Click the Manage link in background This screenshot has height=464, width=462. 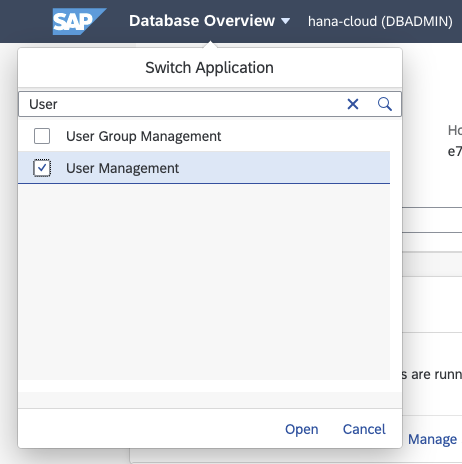tap(432, 439)
